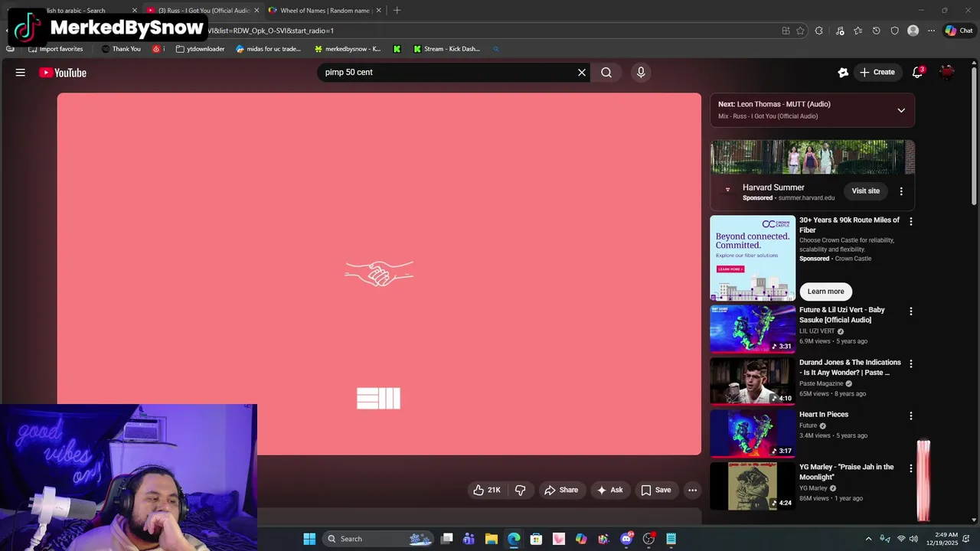980x551 pixels.
Task: Open Discord from the taskbar
Action: pyautogui.click(x=626, y=539)
